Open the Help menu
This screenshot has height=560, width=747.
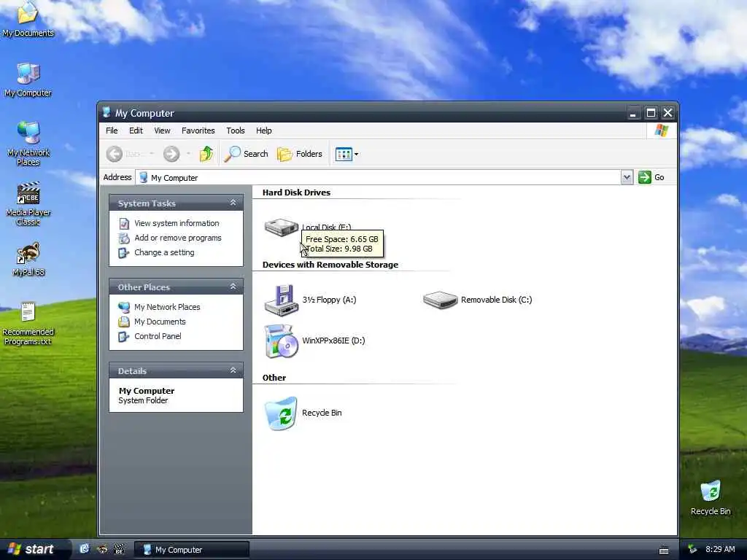click(263, 131)
